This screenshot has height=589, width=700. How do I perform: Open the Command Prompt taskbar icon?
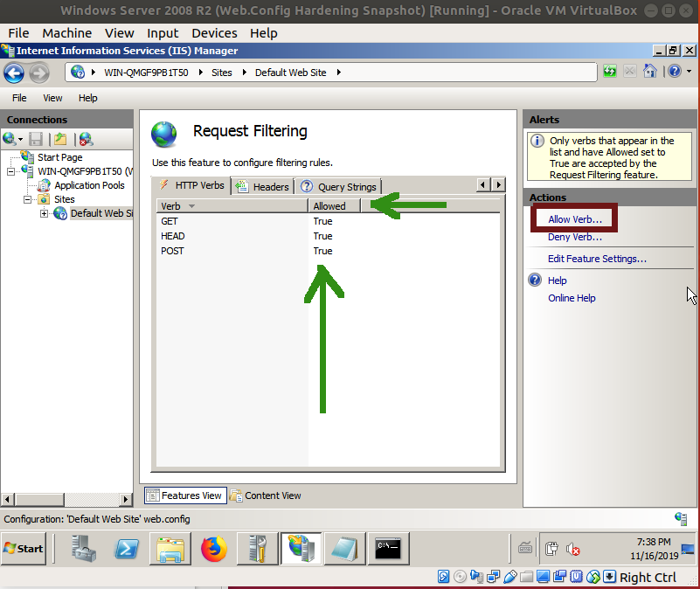pos(388,549)
